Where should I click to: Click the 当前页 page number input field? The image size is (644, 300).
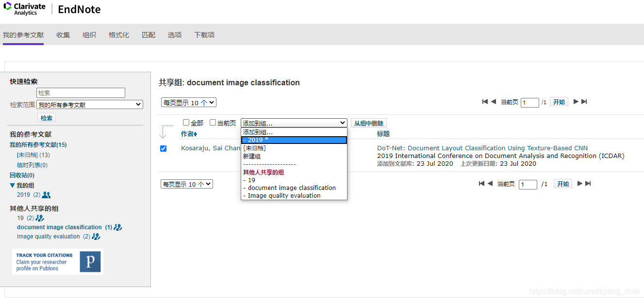pyautogui.click(x=529, y=102)
